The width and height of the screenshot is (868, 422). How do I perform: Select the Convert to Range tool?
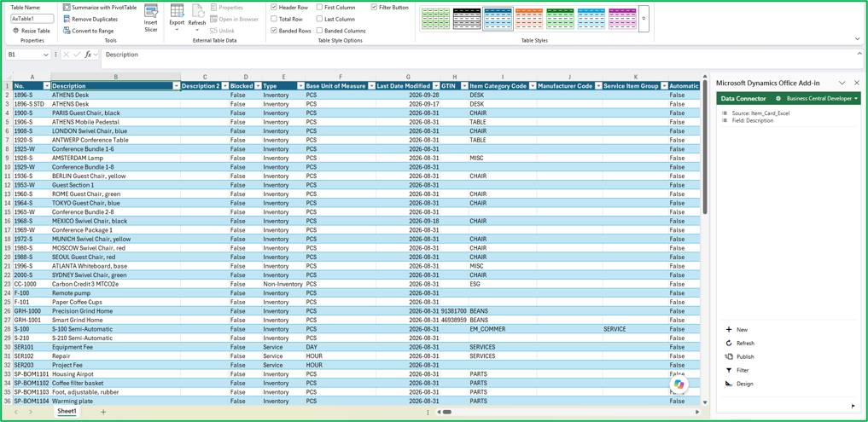pos(89,31)
